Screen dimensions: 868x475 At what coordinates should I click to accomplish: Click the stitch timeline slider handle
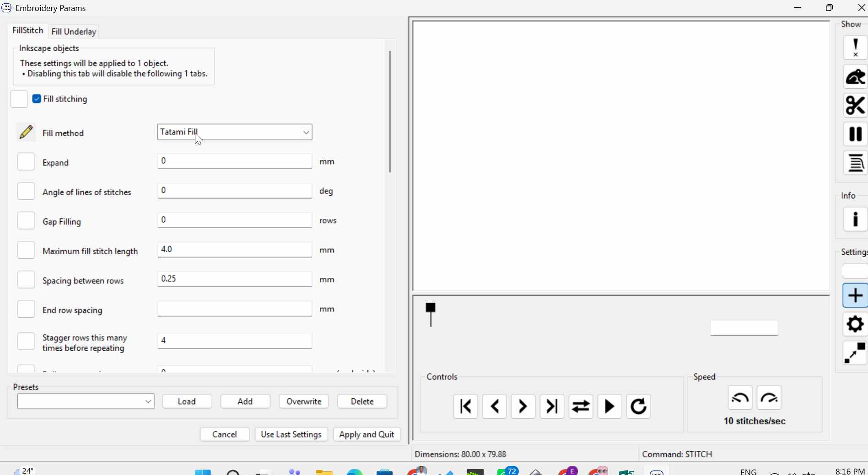coord(431,315)
